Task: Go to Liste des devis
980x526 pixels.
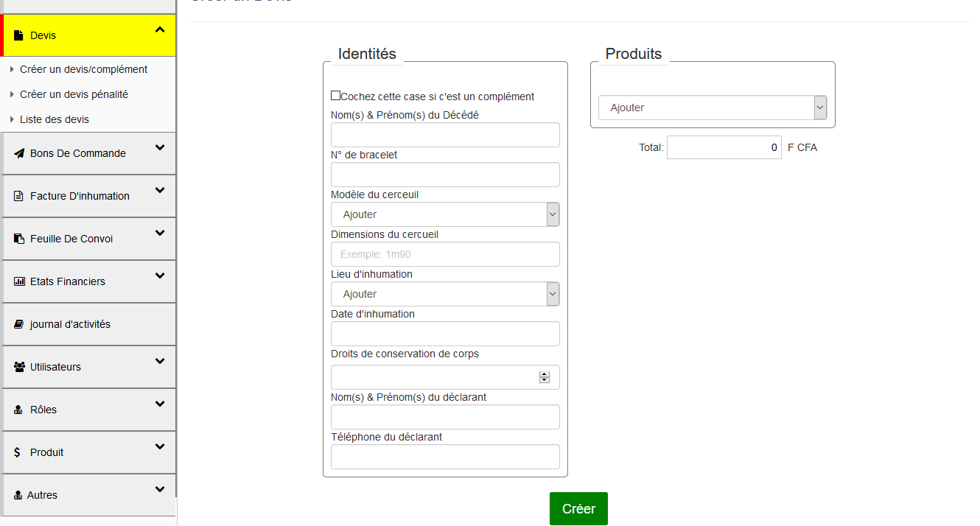Action: tap(55, 119)
